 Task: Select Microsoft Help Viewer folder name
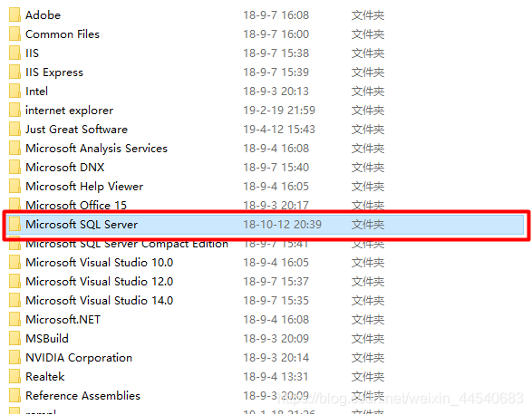[84, 187]
